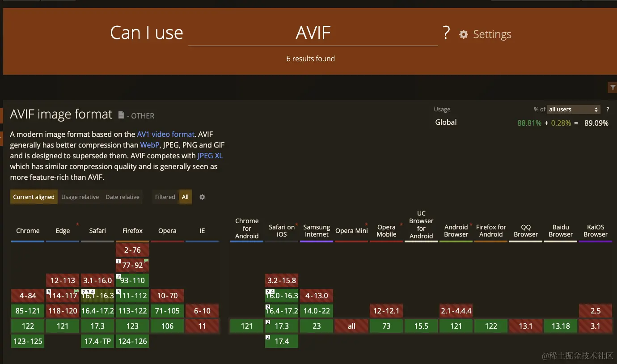
Task: Click Android Browser 2.1-4.4.4 cell
Action: click(456, 311)
